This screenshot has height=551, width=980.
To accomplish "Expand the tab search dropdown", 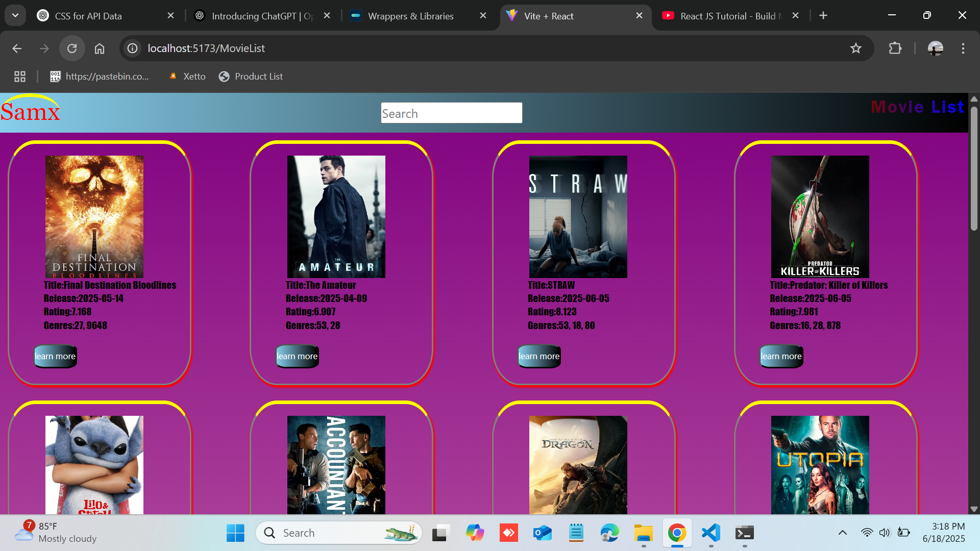I will tap(15, 15).
